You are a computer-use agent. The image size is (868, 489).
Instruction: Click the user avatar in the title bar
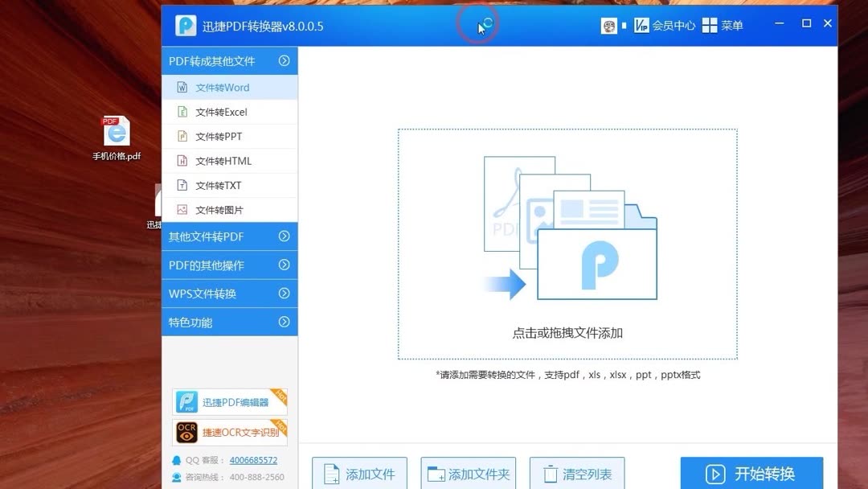pyautogui.click(x=608, y=25)
